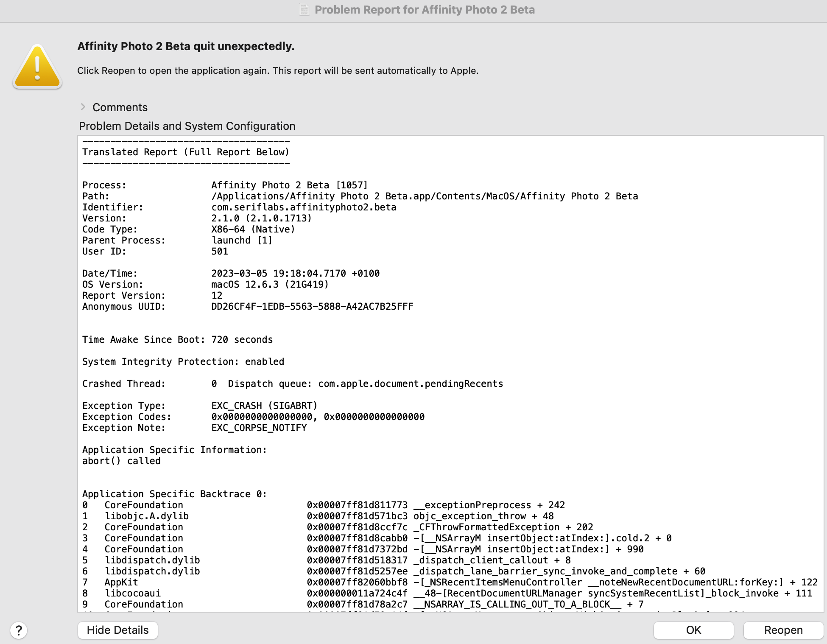This screenshot has width=827, height=644.
Task: Click the Problem Details and System Configuration label
Action: (x=187, y=126)
